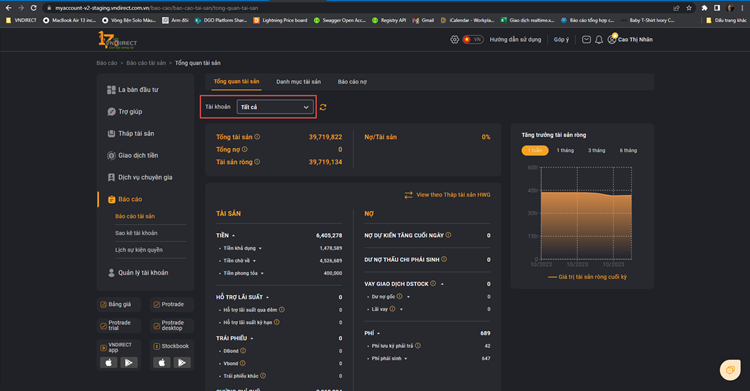Click info icon beside Vbond

tap(243, 363)
